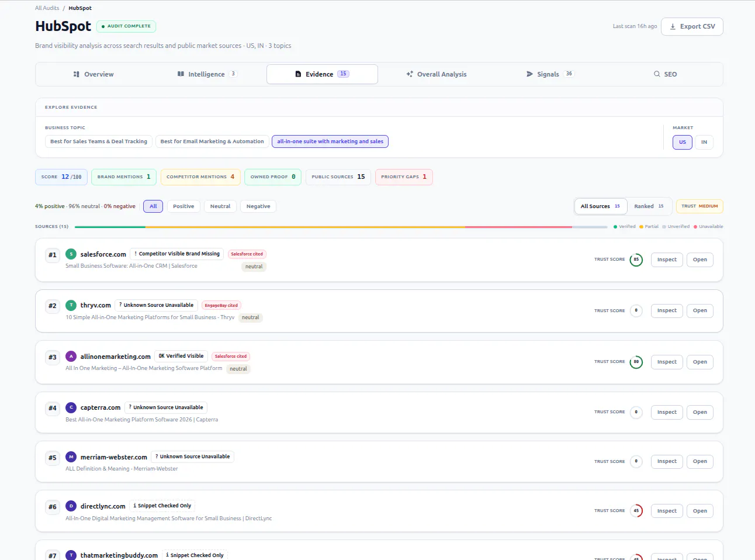Screen dimensions: 755x560
Task: Click the Export CSV button
Action: [692, 26]
